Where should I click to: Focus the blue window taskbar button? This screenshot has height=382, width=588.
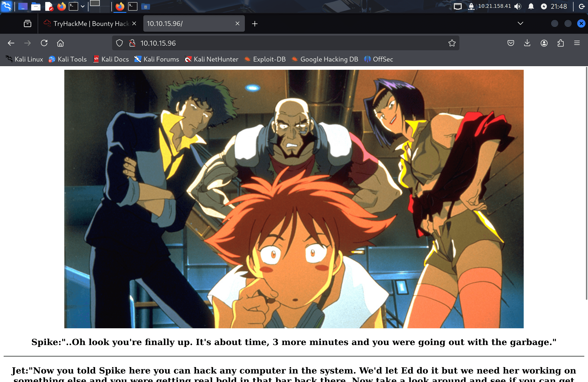(x=146, y=6)
